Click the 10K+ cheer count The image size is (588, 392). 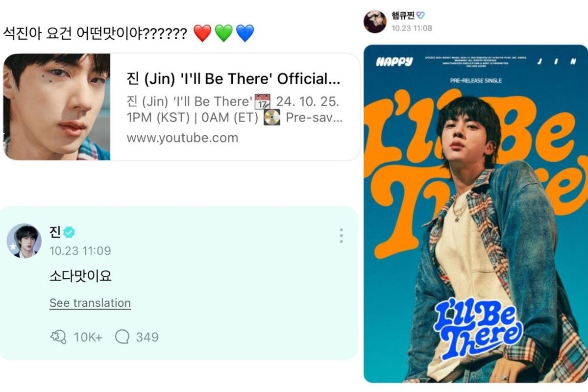coord(88,337)
